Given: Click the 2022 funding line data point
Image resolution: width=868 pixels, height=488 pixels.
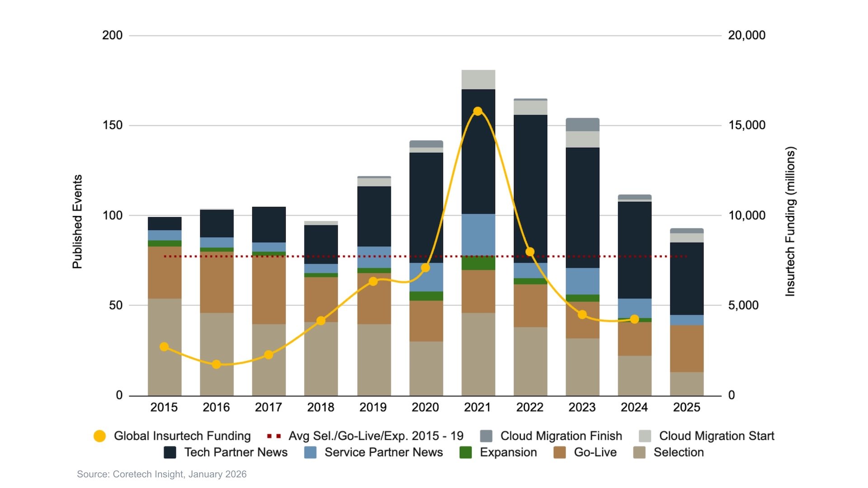Looking at the screenshot, I should pyautogui.click(x=530, y=252).
